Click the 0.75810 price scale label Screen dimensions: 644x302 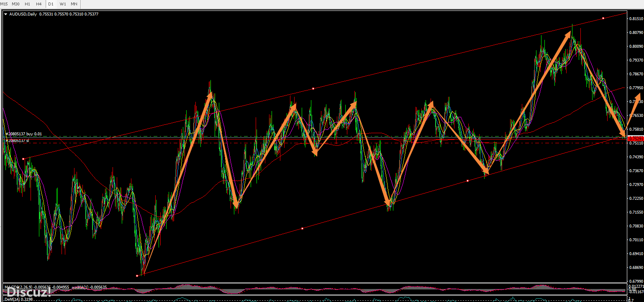(x=636, y=129)
